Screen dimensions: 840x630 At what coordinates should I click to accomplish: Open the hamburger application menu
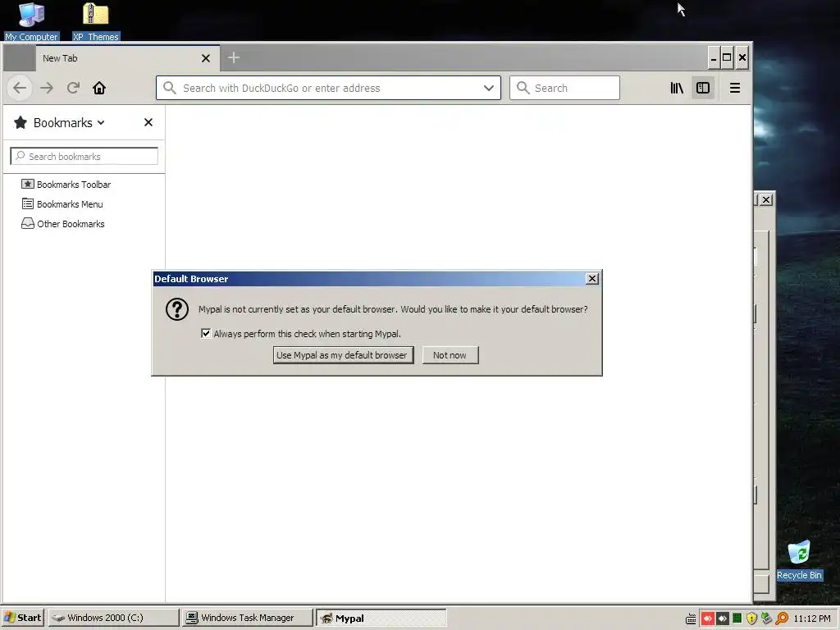(x=735, y=88)
